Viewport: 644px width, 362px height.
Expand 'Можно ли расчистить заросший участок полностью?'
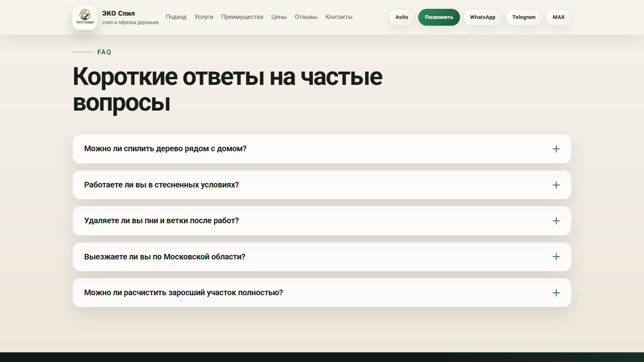322,293
